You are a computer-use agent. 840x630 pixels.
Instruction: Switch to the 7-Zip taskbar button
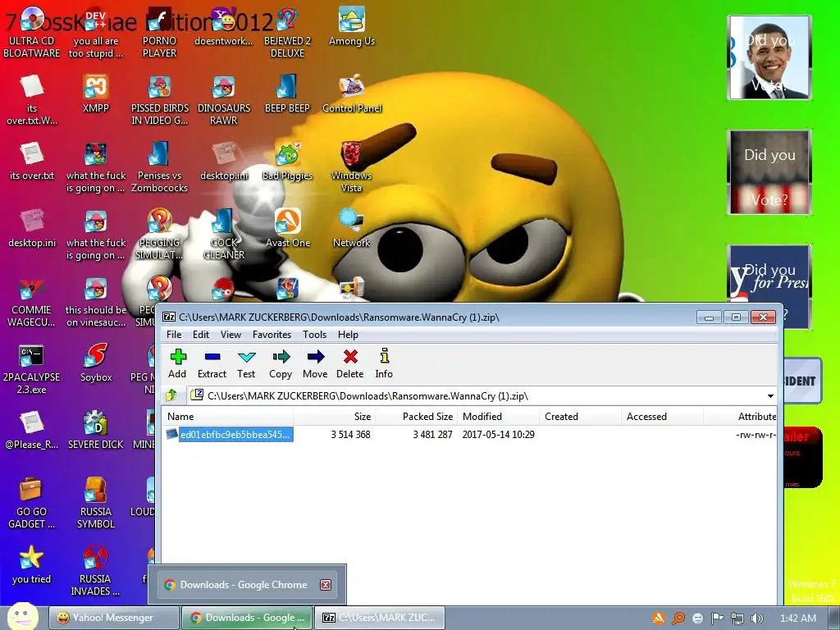[x=379, y=618]
